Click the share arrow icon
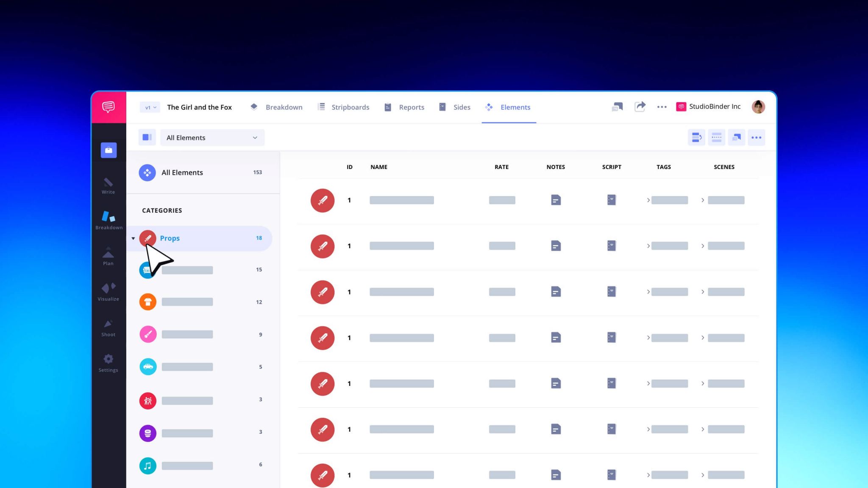868x488 pixels. coord(640,107)
